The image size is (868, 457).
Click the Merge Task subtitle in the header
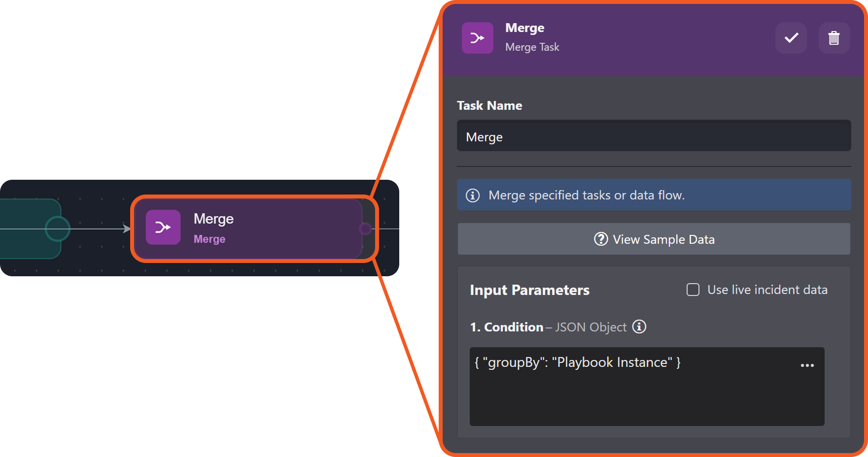pos(532,47)
